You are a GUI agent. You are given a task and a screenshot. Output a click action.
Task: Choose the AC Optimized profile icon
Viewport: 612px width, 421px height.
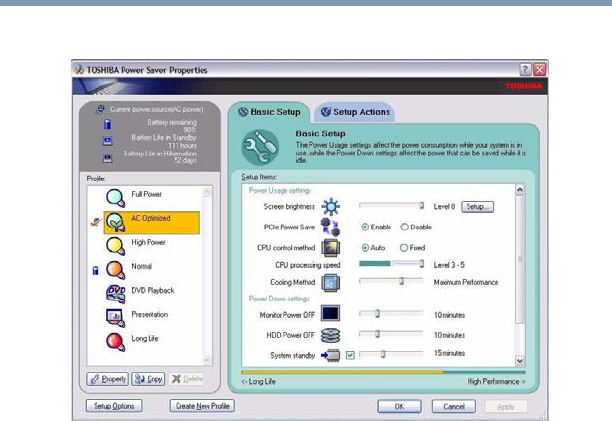click(116, 222)
